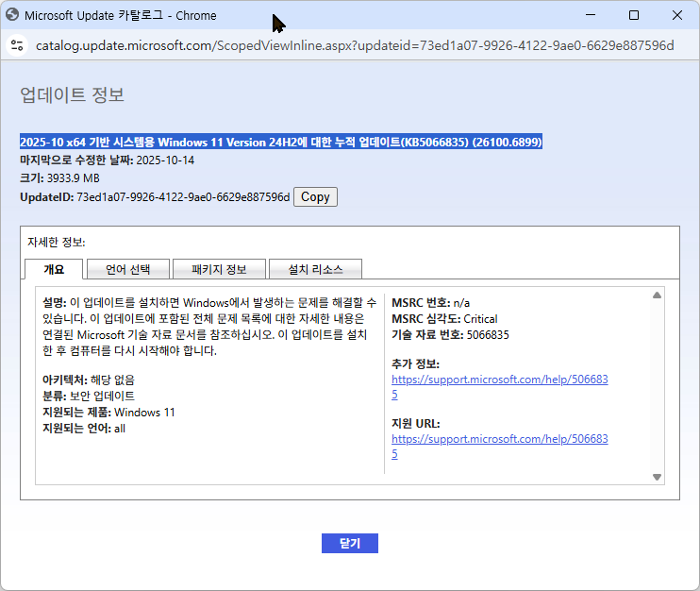Click the blue 닫기 button
The width and height of the screenshot is (700, 591).
[350, 543]
